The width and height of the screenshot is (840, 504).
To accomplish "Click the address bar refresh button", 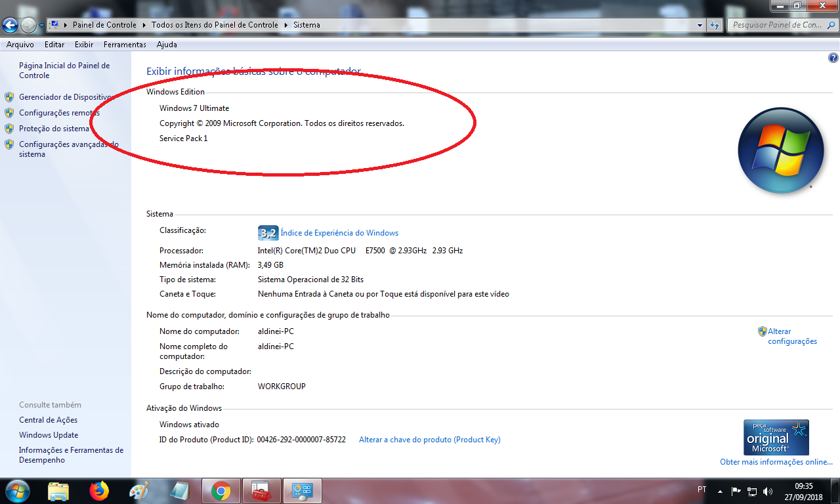I will click(715, 25).
